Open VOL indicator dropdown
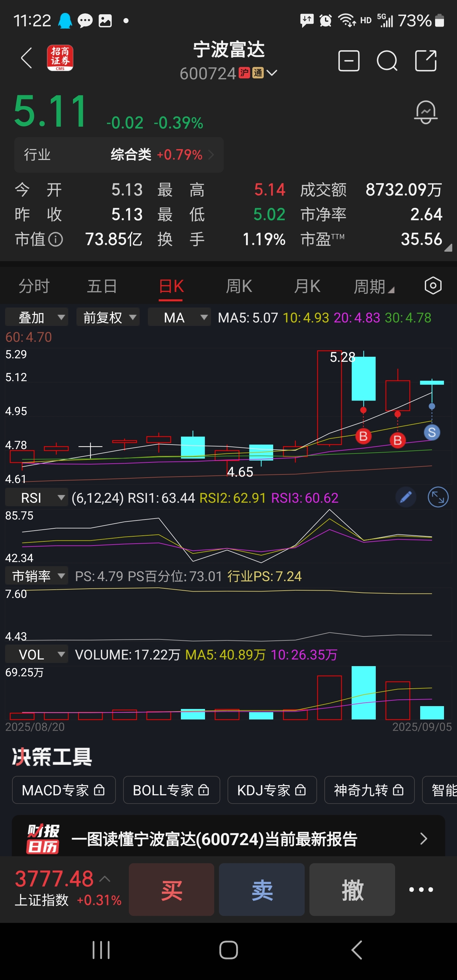457x980 pixels. 36,654
